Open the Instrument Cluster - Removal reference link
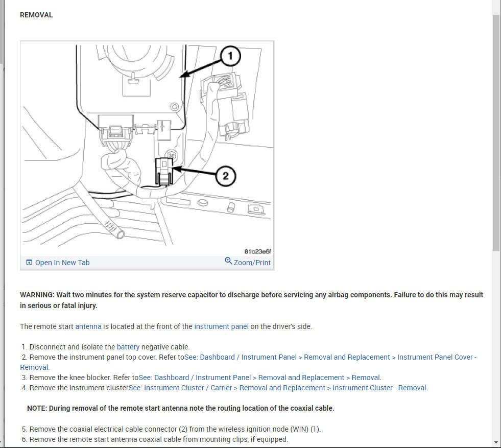This screenshot has width=501, height=448. tap(277, 388)
